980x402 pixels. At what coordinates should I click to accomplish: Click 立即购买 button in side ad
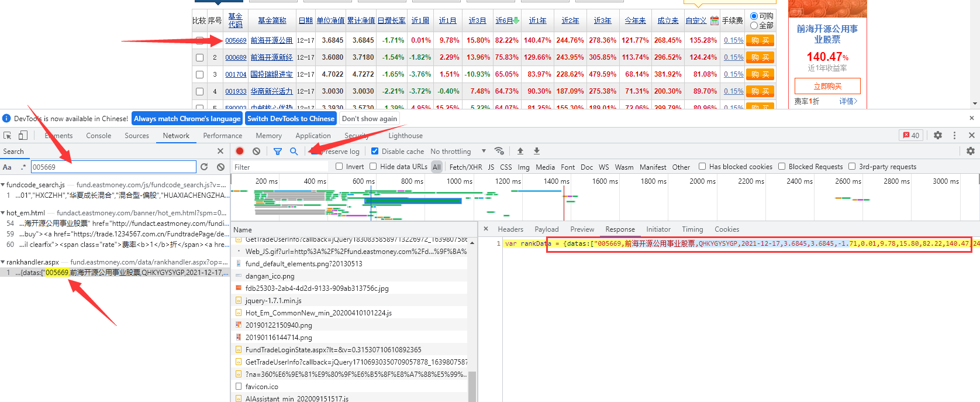[827, 86]
